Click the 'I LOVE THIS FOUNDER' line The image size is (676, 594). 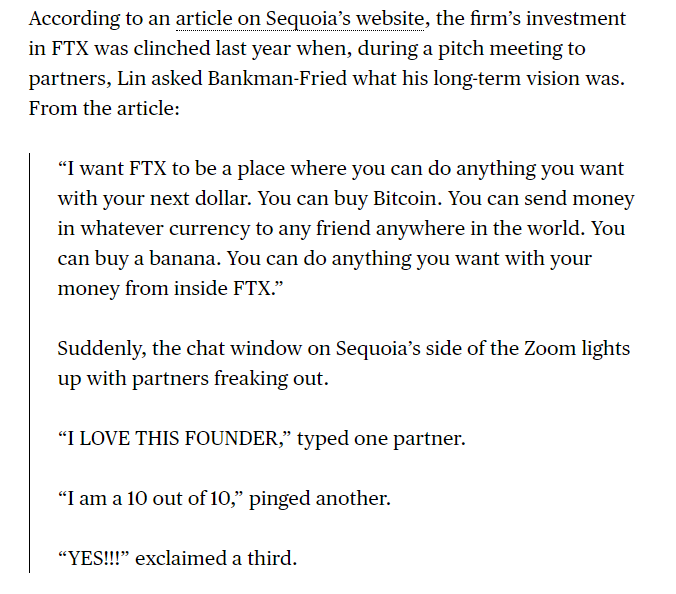click(x=262, y=439)
